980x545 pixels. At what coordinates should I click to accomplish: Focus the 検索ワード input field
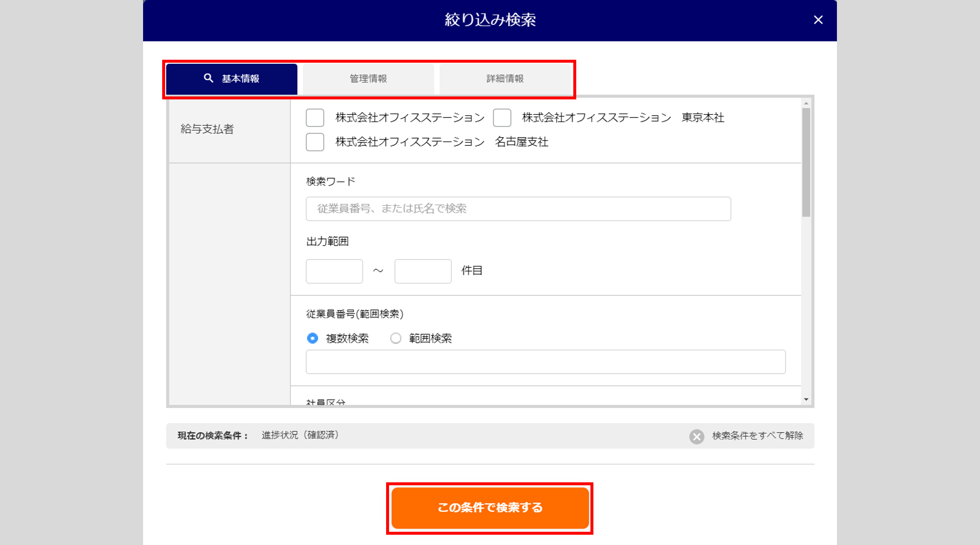(x=518, y=209)
